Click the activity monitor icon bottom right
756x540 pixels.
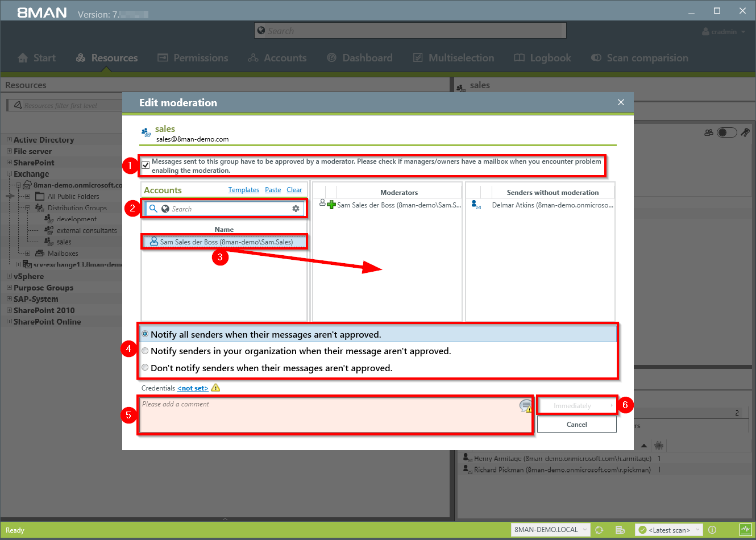click(745, 530)
